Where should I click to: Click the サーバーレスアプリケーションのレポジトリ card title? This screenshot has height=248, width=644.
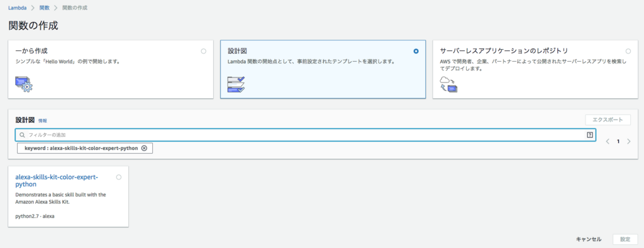tap(504, 51)
